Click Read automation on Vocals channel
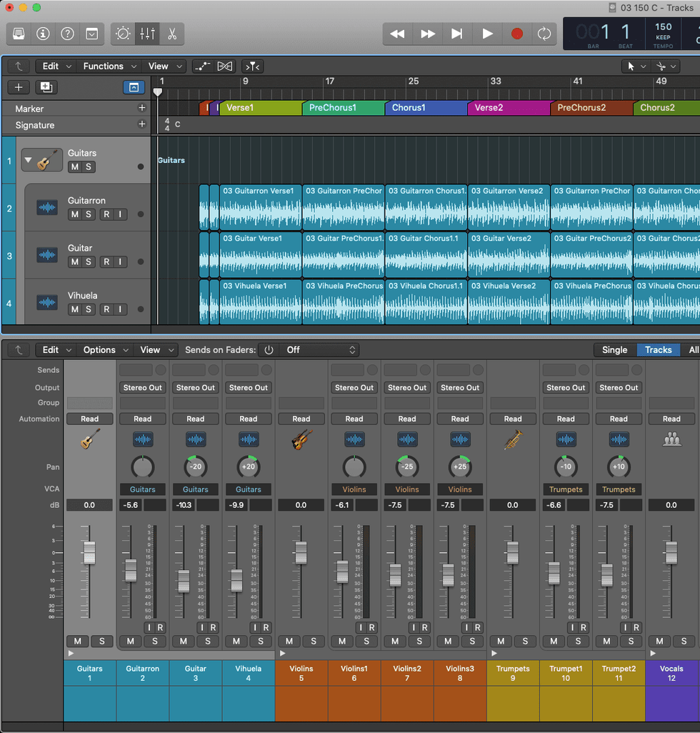This screenshot has height=733, width=700. click(671, 419)
